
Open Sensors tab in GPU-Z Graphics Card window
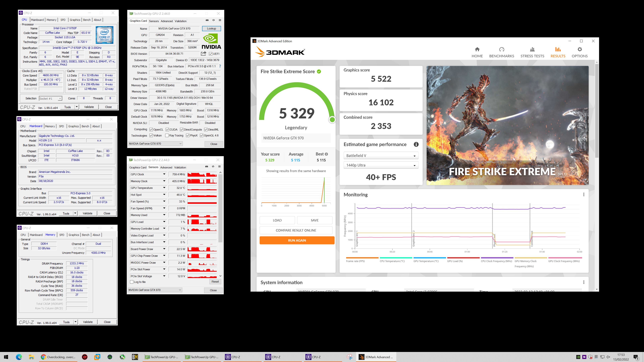(154, 21)
